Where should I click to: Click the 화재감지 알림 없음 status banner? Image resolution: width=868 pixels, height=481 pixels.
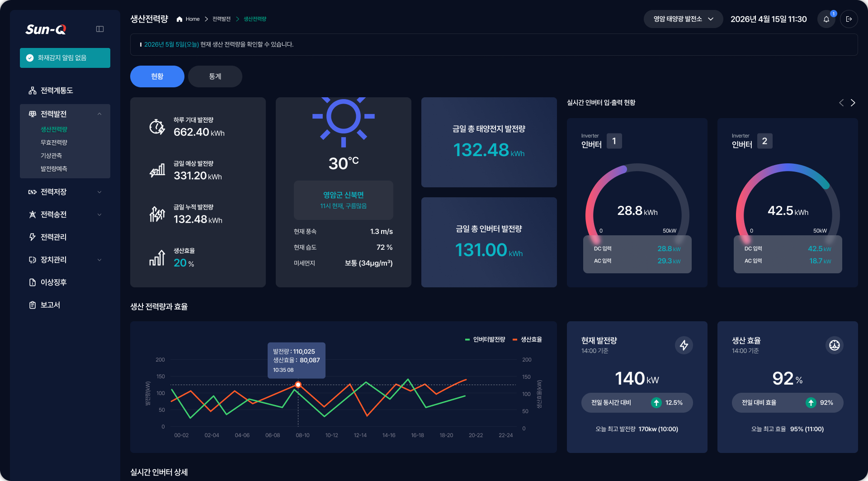pos(65,58)
